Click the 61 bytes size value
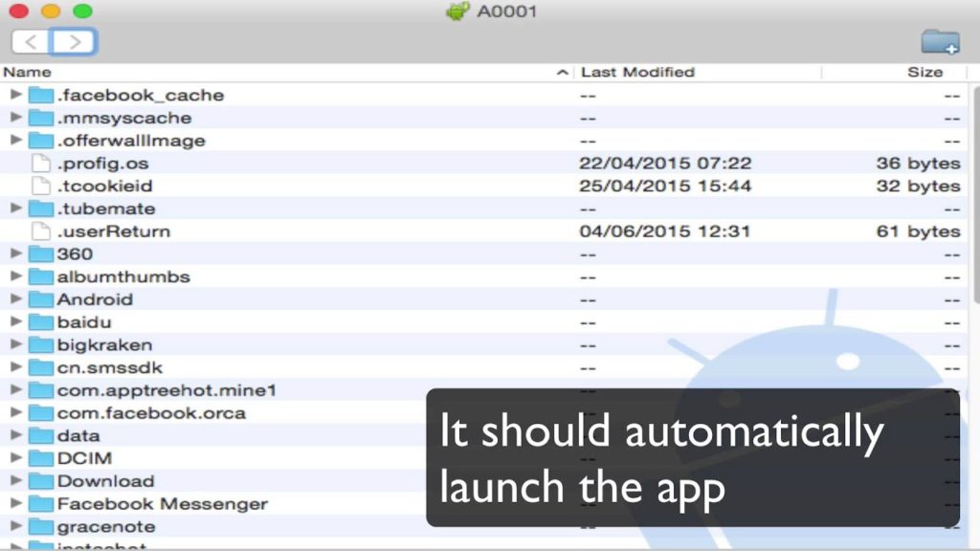The image size is (980, 551). [x=918, y=231]
